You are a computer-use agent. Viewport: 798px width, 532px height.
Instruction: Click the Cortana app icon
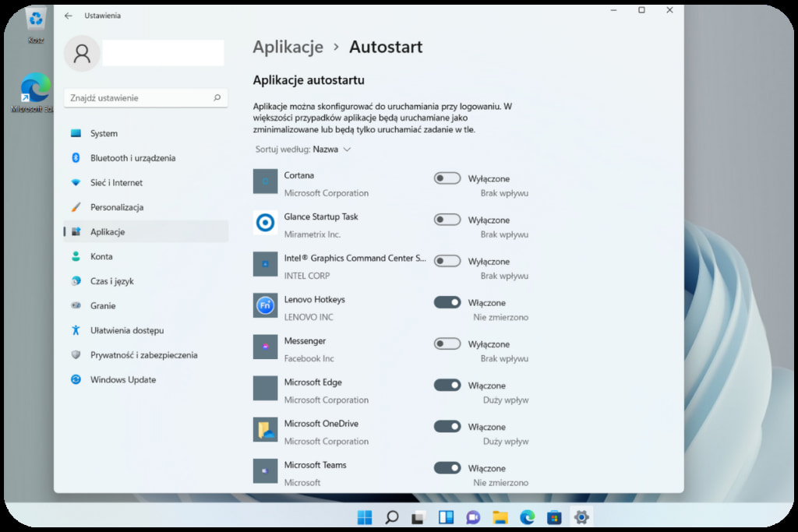(x=265, y=181)
